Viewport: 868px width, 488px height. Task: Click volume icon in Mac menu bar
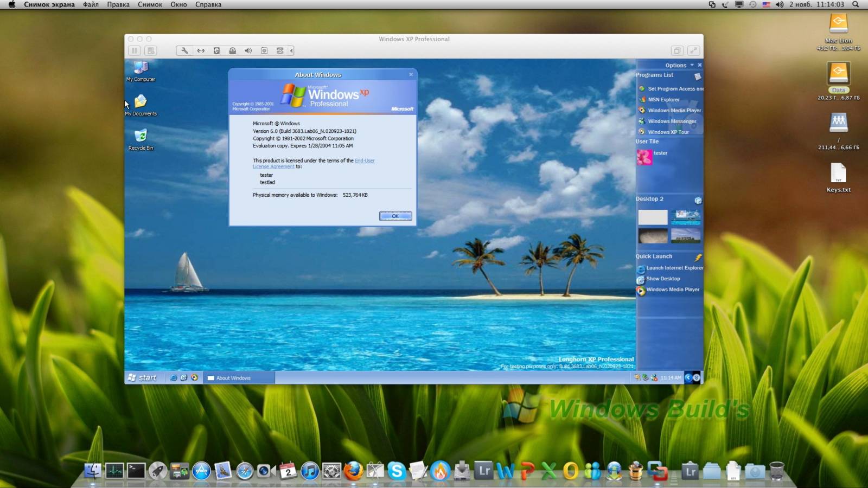[780, 4]
